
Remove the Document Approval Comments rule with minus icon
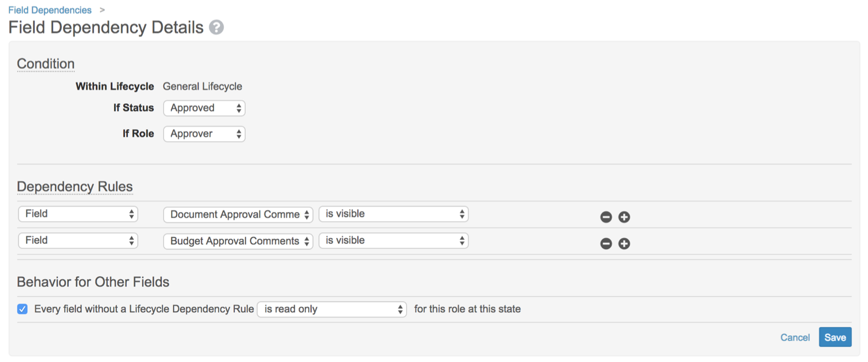click(x=606, y=217)
